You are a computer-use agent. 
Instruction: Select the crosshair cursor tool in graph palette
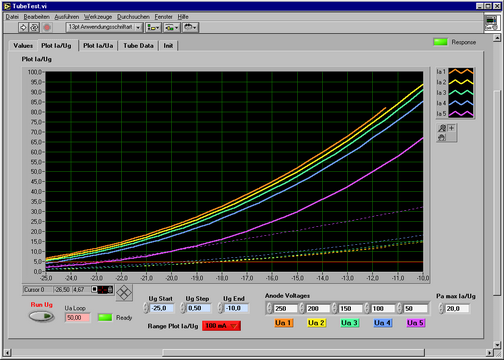pos(452,128)
